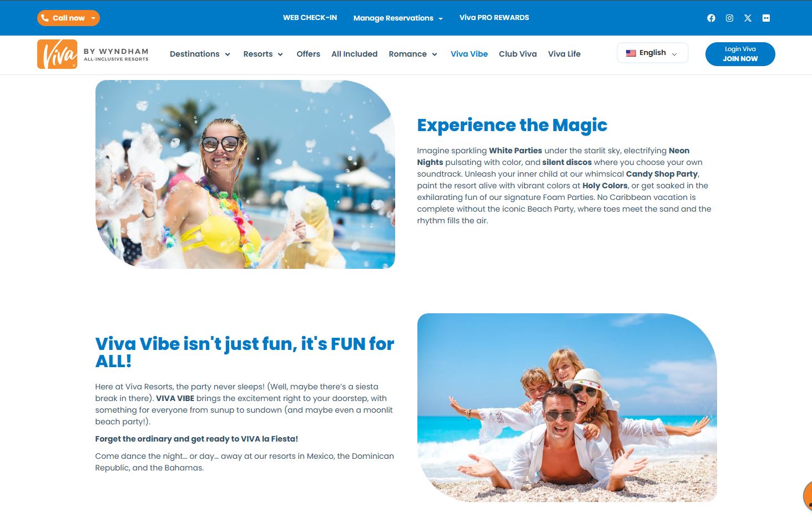
Task: Open the Flickr social icon
Action: 766,18
